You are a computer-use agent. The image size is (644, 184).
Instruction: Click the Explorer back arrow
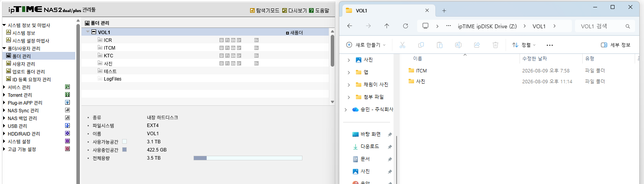tap(350, 26)
